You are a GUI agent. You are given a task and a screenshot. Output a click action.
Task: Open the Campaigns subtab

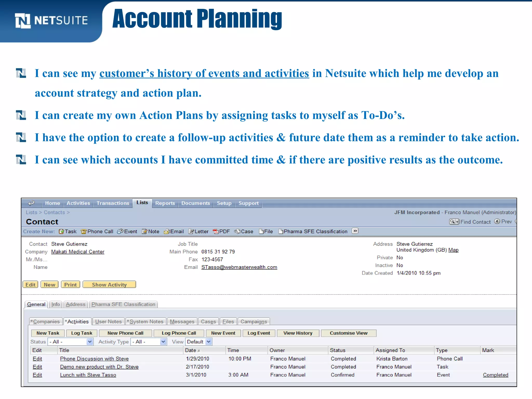tap(254, 322)
